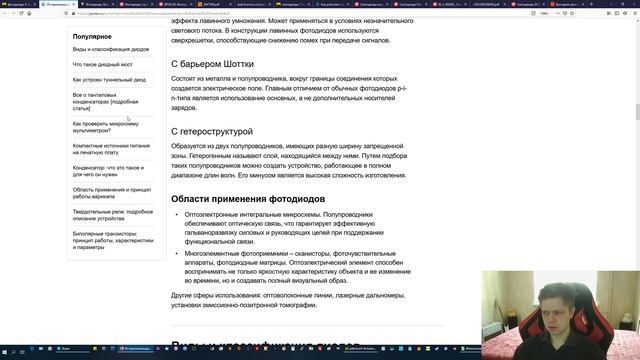Screen dimensions: 640x360
Task: Switch to the fifth browser tab
Action: [176, 4]
